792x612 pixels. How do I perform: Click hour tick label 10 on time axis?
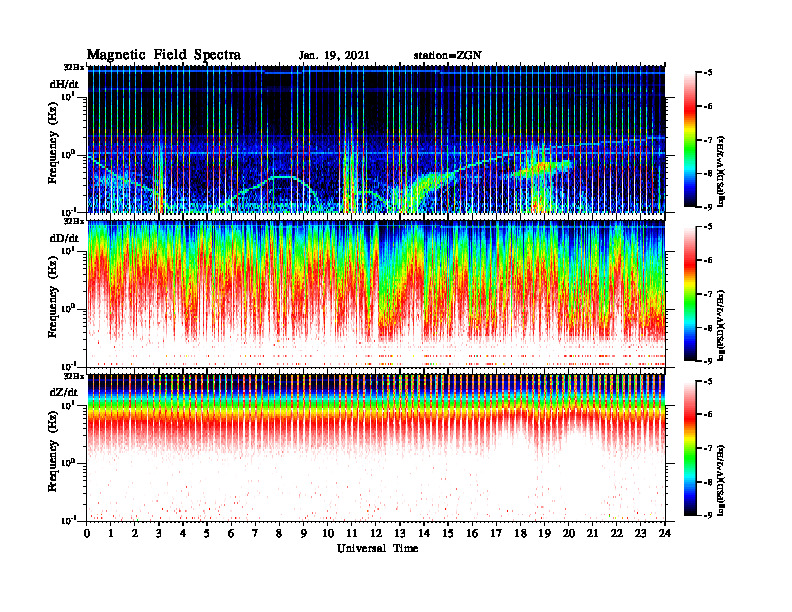[328, 534]
